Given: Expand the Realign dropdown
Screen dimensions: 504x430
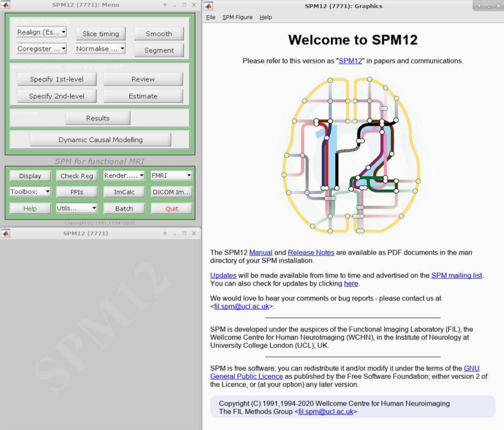Looking at the screenshot, I should 41,32.
